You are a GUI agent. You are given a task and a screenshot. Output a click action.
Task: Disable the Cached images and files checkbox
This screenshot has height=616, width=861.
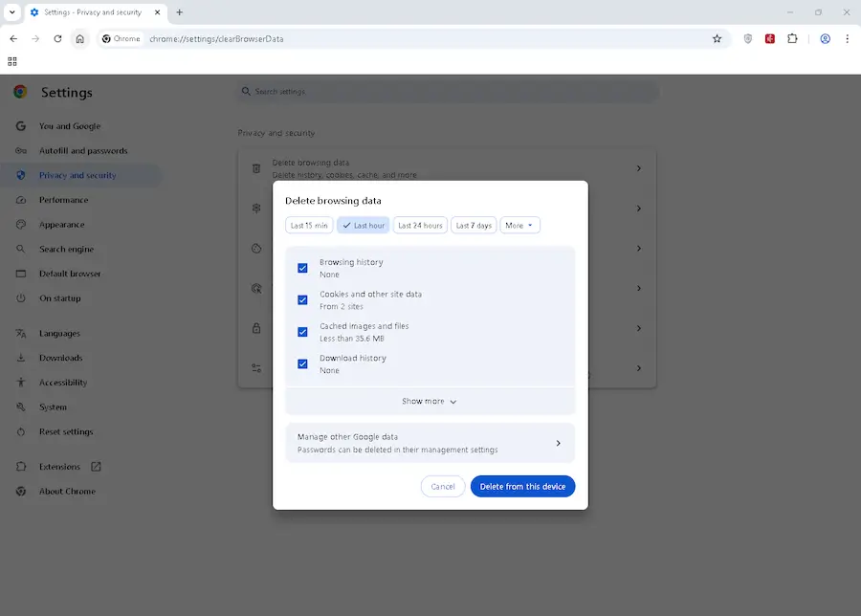pyautogui.click(x=302, y=332)
